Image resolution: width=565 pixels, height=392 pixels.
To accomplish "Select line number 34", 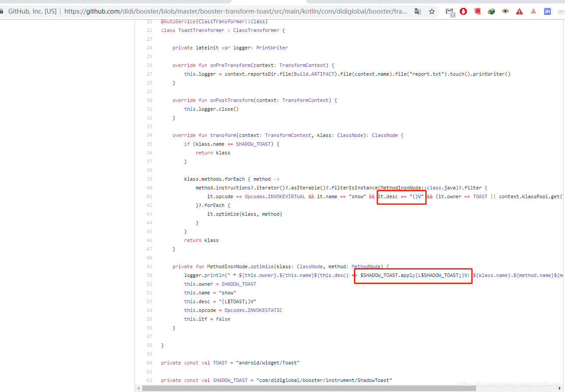I will [x=149, y=135].
